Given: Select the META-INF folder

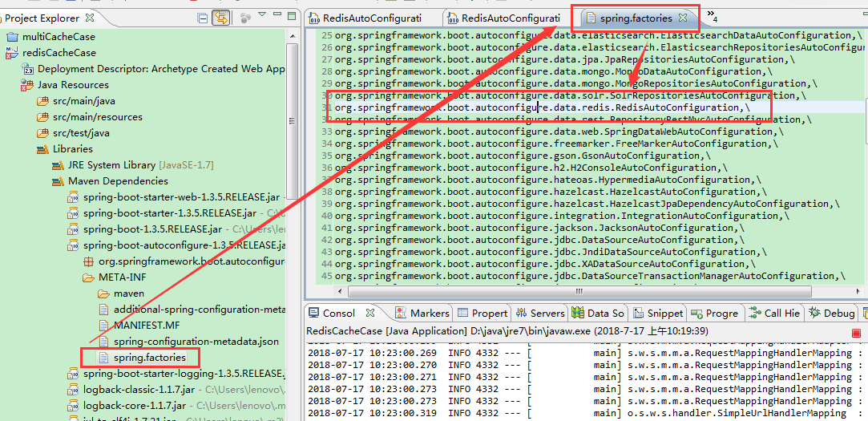Looking at the screenshot, I should [123, 277].
